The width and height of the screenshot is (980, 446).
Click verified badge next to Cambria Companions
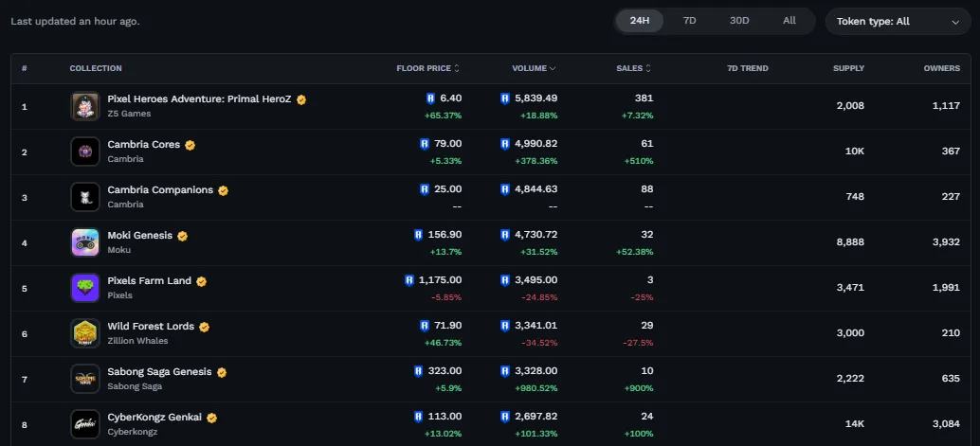click(223, 190)
